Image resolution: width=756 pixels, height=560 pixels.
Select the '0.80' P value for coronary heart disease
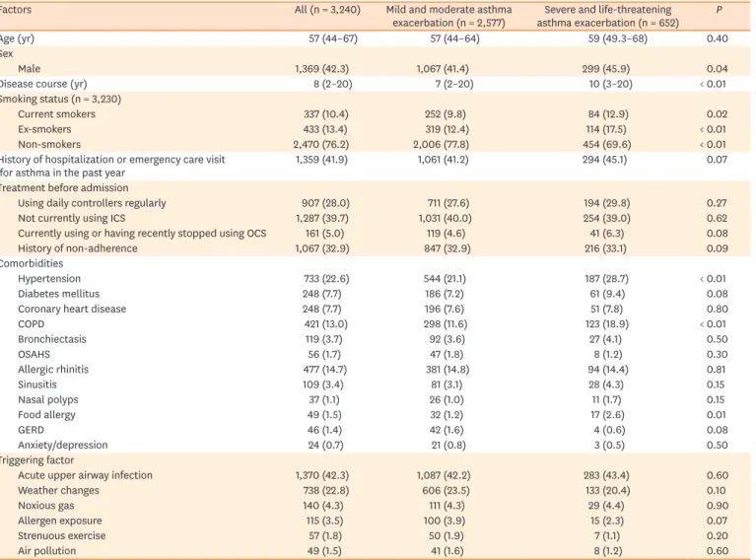[717, 309]
